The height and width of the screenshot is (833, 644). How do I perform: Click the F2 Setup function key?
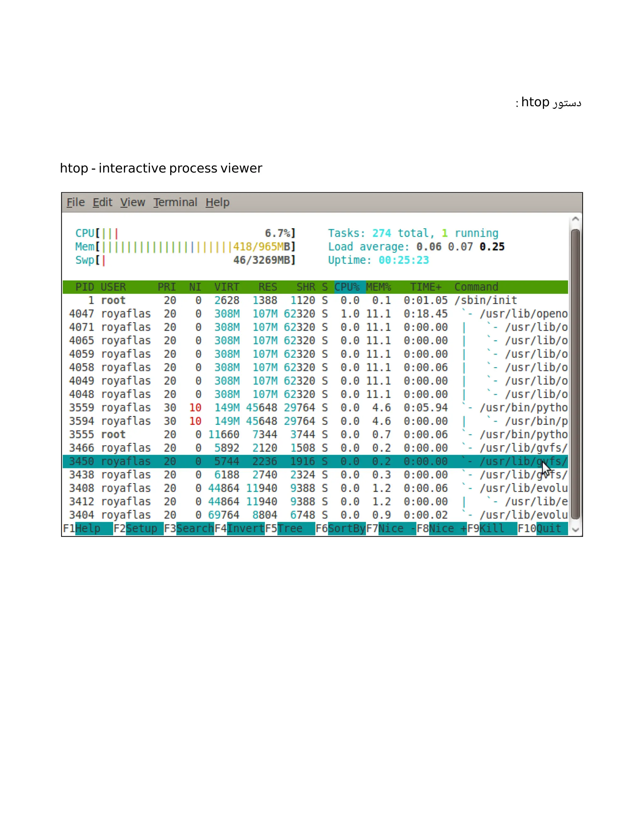(x=138, y=529)
